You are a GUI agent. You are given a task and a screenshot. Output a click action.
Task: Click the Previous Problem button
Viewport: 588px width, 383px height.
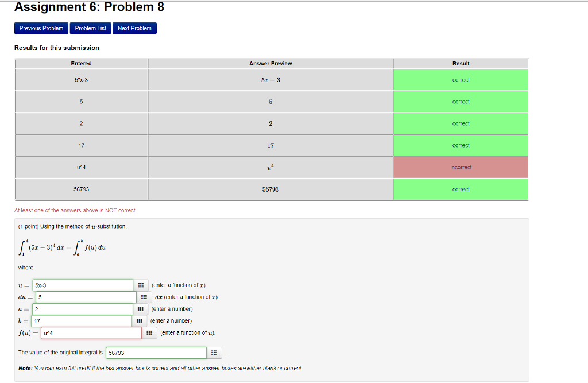pyautogui.click(x=41, y=28)
